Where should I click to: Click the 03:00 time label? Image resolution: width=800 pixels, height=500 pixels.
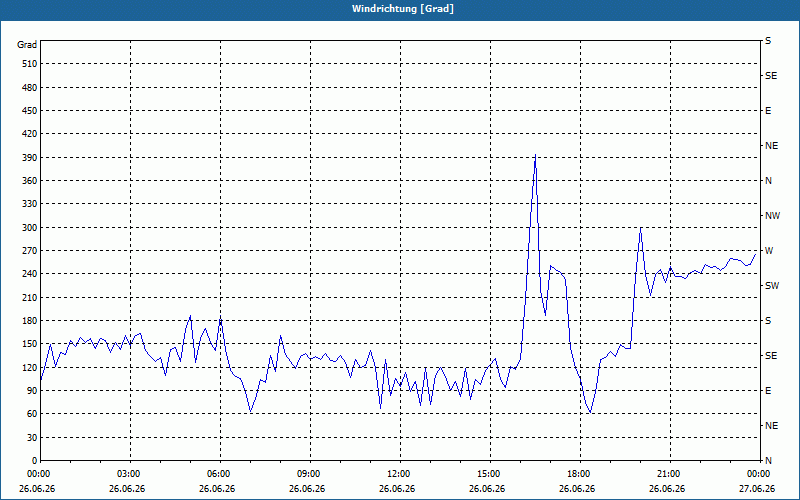[128, 474]
